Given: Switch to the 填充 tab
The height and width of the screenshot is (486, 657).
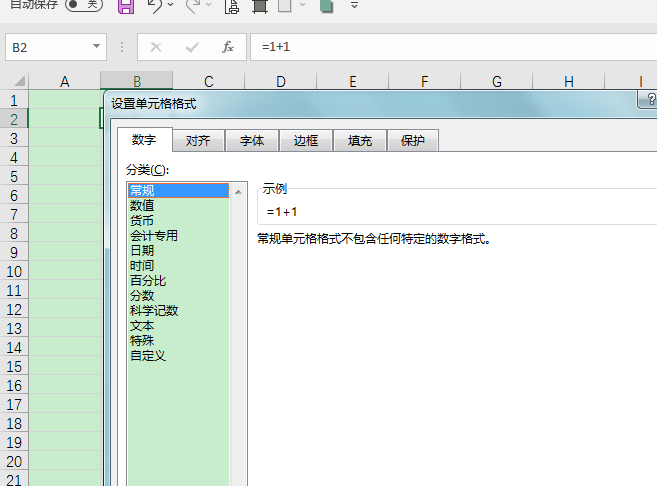Looking at the screenshot, I should pos(360,140).
